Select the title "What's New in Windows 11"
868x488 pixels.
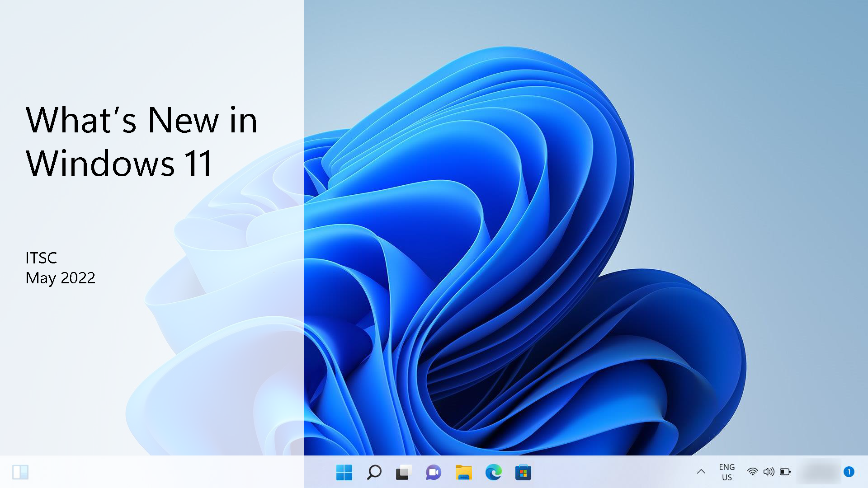[142, 141]
